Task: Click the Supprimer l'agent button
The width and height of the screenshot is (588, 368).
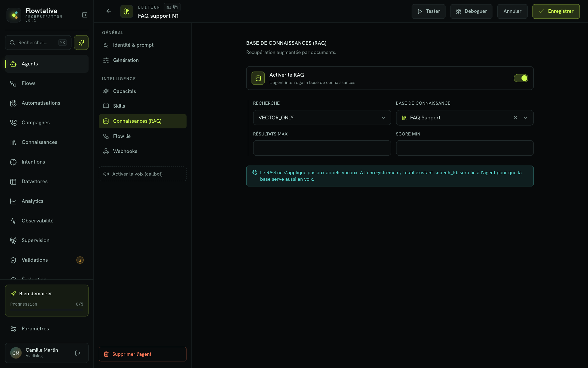Action: coord(143,354)
